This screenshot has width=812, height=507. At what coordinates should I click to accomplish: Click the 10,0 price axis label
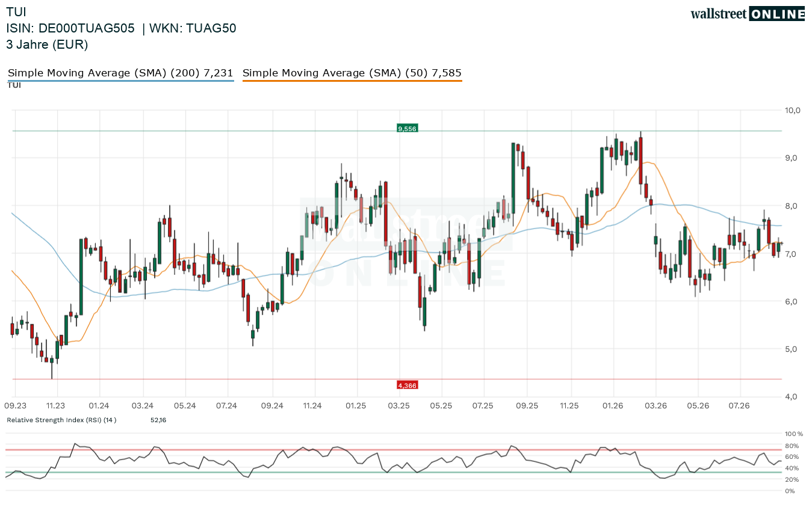(792, 110)
